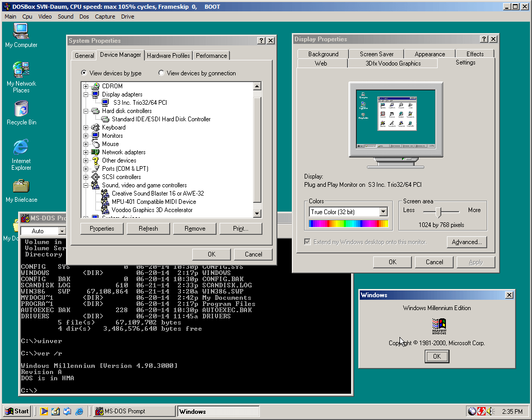Switch to the General tab

[84, 56]
